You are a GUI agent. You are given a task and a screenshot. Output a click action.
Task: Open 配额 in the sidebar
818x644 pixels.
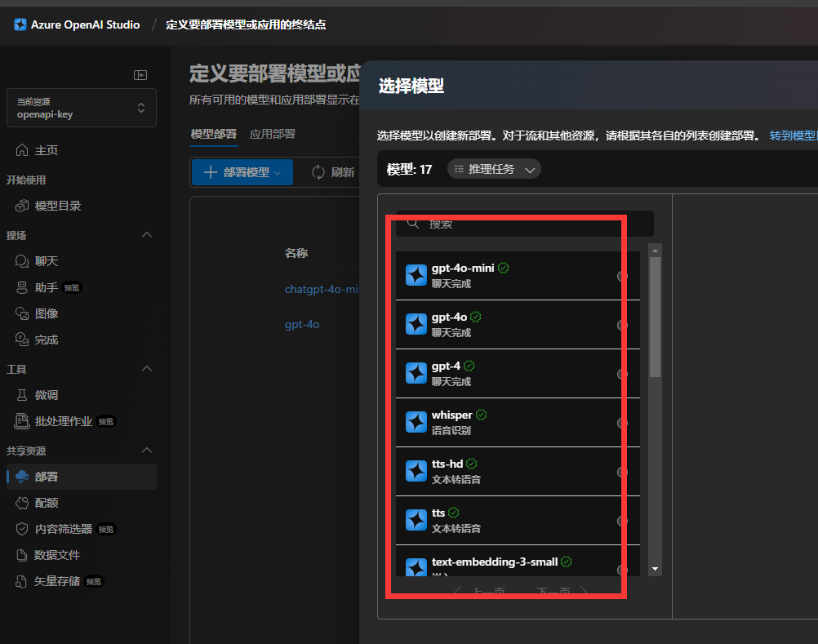point(82,503)
